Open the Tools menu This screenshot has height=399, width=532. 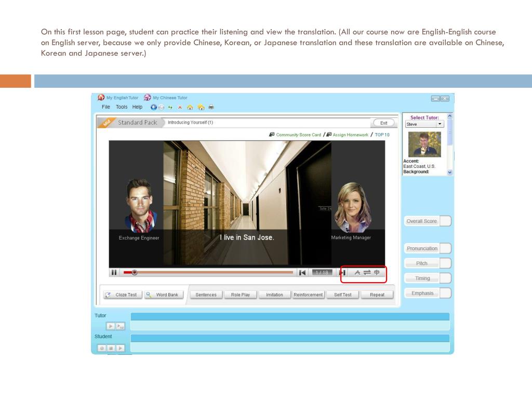(122, 107)
